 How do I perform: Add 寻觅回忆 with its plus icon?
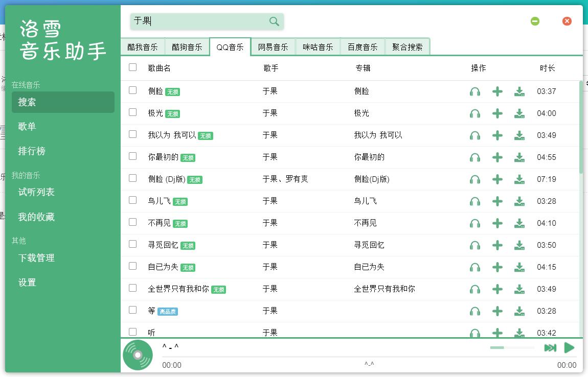pyautogui.click(x=497, y=245)
